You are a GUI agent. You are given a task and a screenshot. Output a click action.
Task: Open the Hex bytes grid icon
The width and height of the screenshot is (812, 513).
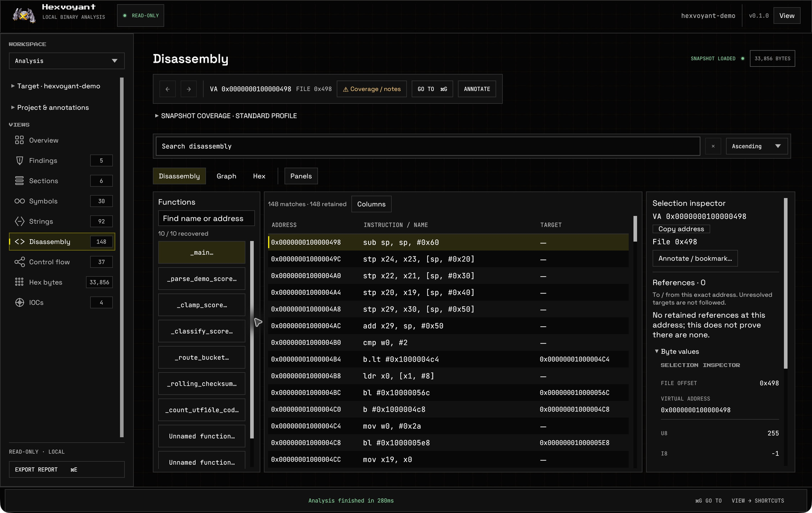coord(19,282)
